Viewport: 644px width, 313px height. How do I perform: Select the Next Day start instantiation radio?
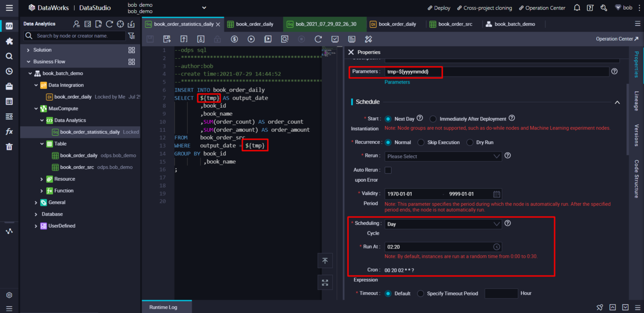click(x=388, y=118)
